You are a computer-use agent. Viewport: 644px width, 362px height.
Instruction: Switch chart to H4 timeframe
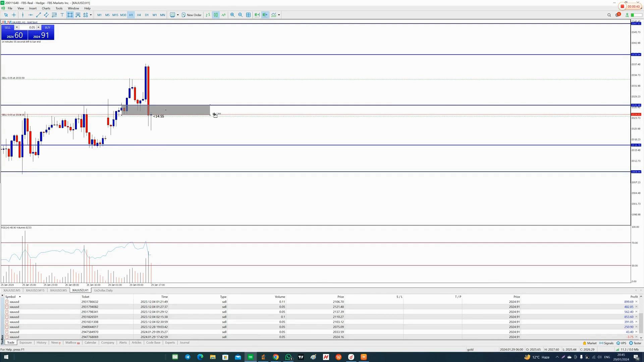(139, 15)
